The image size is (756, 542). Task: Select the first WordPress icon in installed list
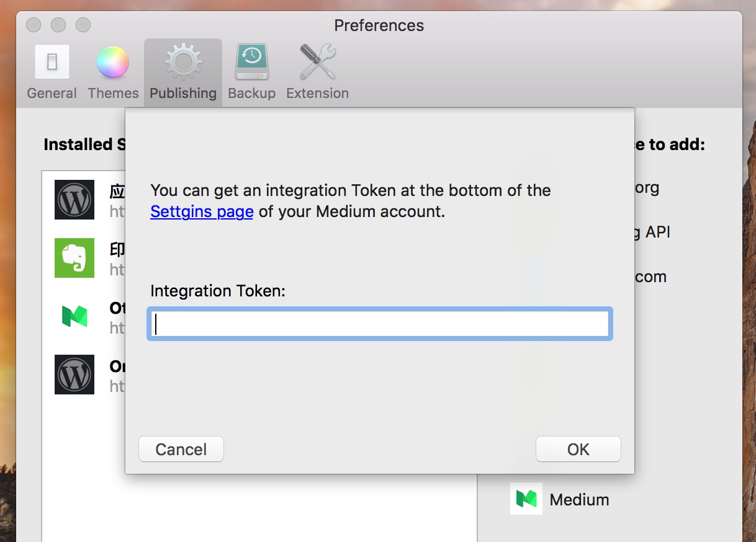pos(74,200)
